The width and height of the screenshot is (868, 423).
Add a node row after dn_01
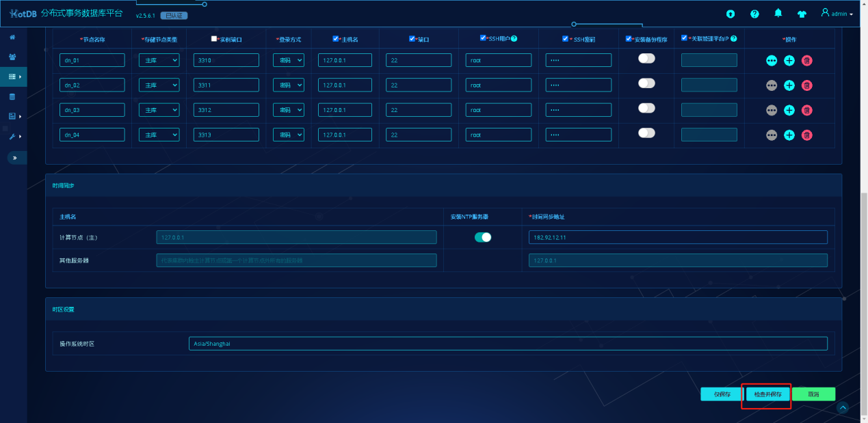[789, 61]
